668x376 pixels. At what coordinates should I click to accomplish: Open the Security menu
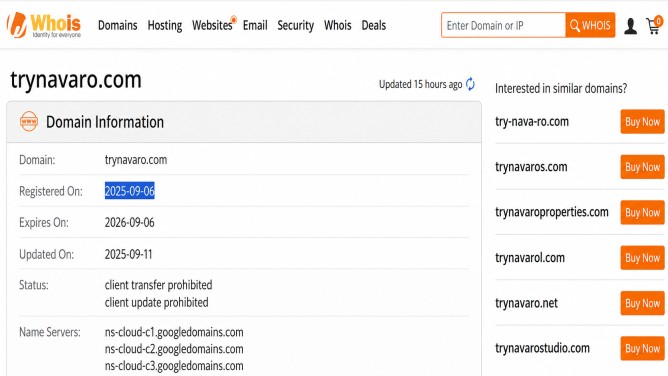pos(296,26)
